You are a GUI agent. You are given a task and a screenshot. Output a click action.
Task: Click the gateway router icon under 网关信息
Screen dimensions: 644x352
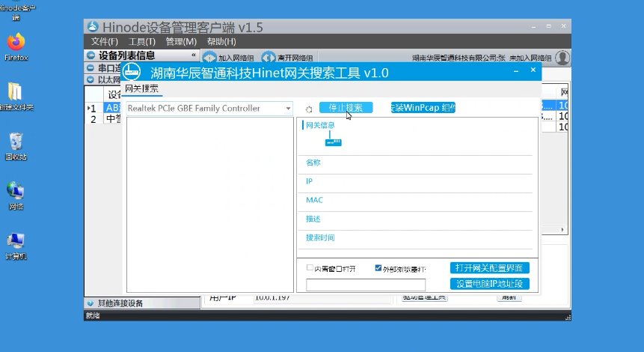pyautogui.click(x=333, y=140)
